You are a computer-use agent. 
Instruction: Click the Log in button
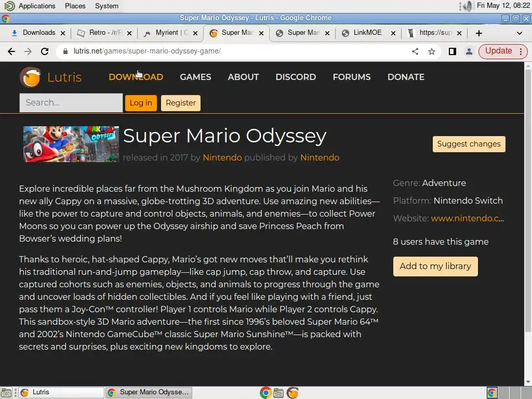pos(141,103)
